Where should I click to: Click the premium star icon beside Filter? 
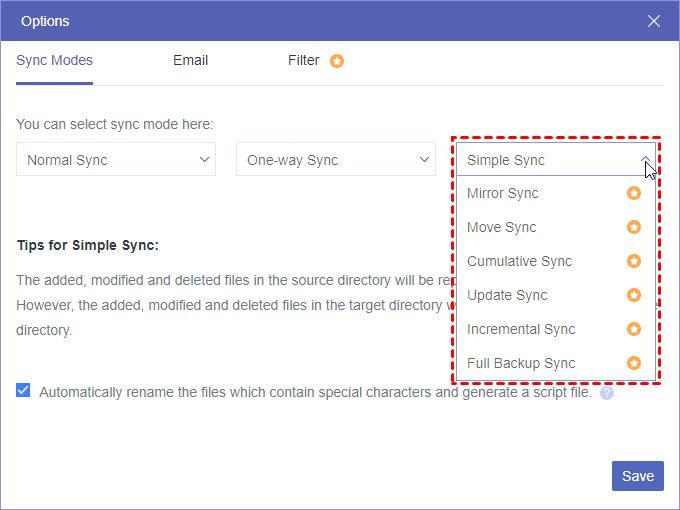pyautogui.click(x=337, y=61)
